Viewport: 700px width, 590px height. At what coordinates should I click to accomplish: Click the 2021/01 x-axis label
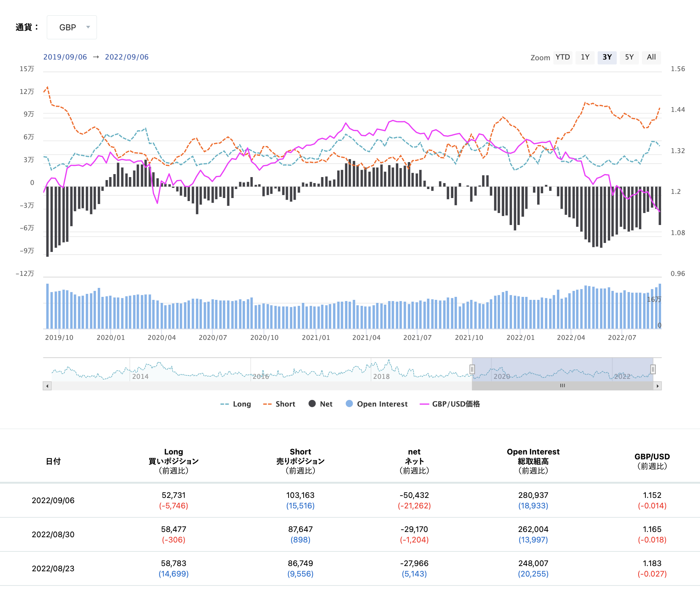click(316, 338)
